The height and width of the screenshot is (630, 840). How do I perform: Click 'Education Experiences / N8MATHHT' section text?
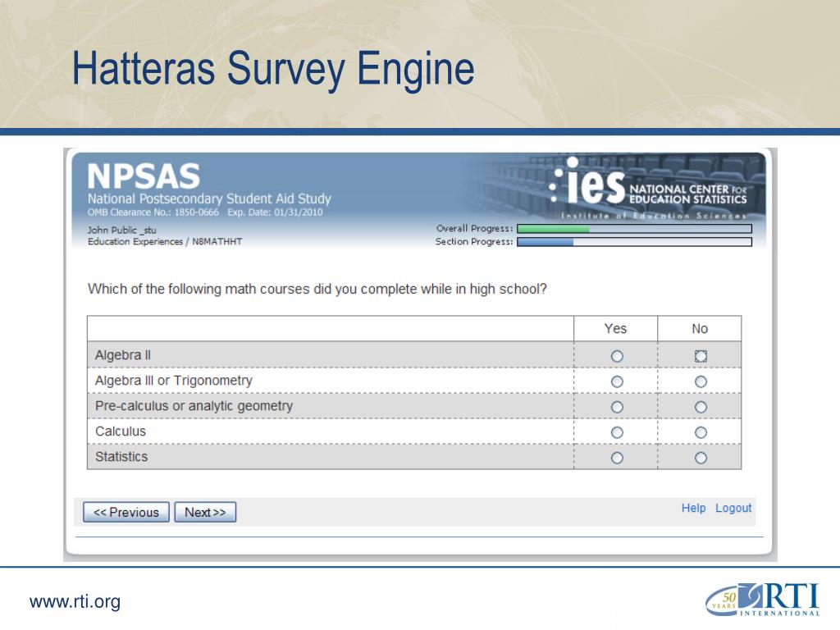(165, 242)
